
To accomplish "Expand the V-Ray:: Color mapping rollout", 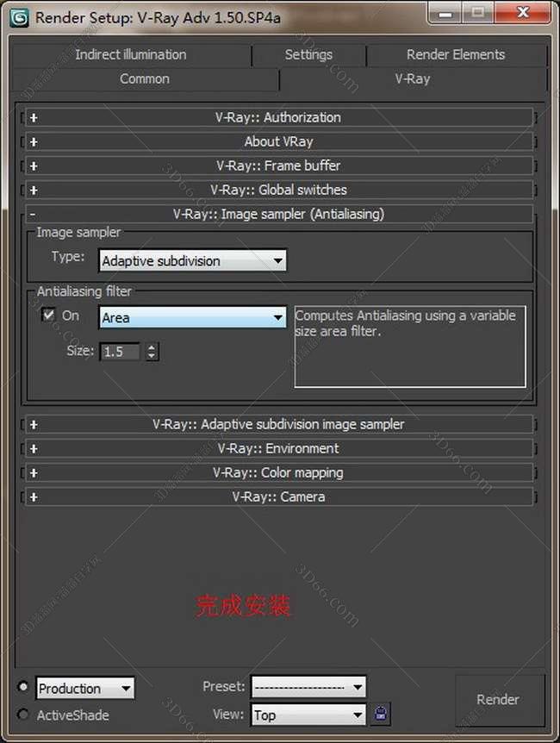I will click(x=278, y=472).
